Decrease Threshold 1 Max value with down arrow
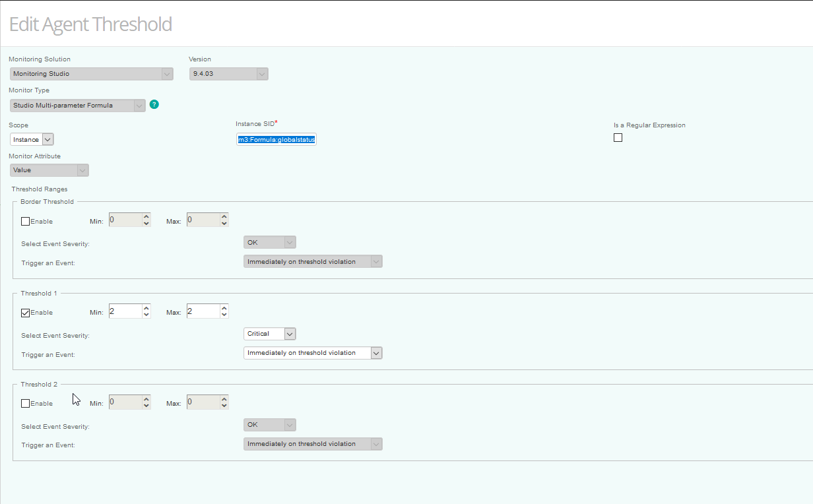 (x=224, y=315)
